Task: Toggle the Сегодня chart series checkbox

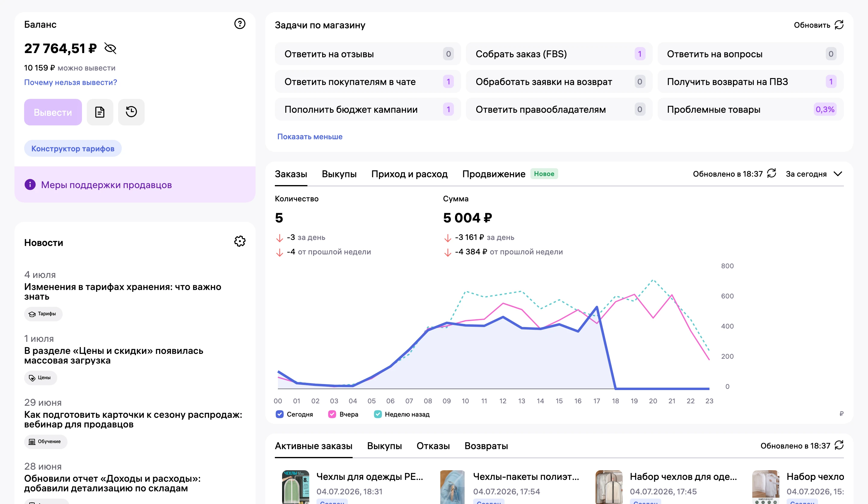Action: 280,414
